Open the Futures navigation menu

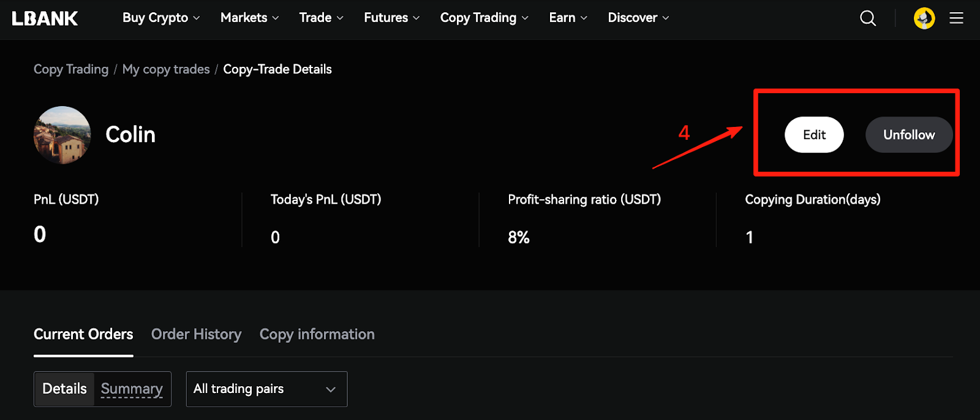coord(391,18)
